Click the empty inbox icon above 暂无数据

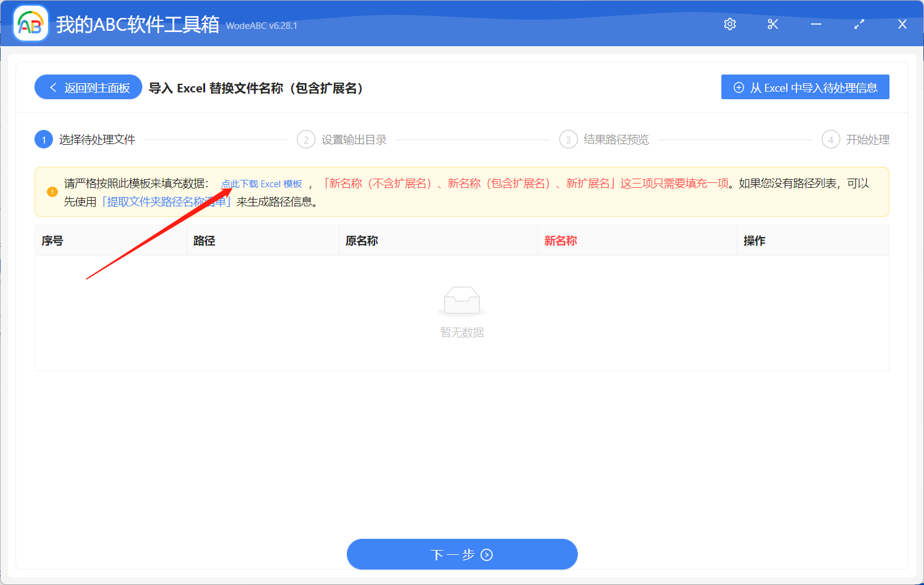461,301
